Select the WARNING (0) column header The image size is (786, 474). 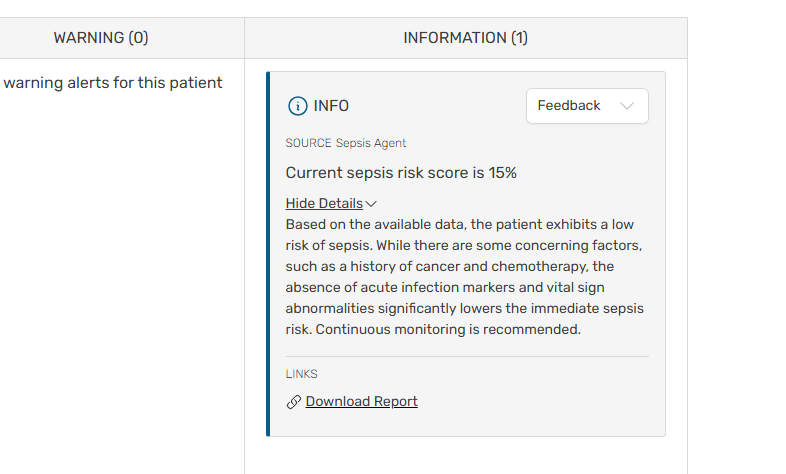(x=101, y=38)
